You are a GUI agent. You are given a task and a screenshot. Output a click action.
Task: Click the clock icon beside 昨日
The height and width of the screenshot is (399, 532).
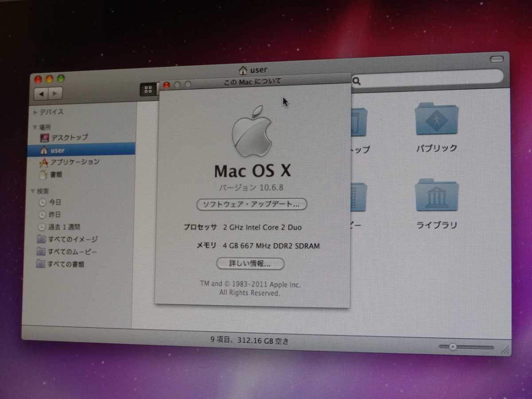click(42, 215)
